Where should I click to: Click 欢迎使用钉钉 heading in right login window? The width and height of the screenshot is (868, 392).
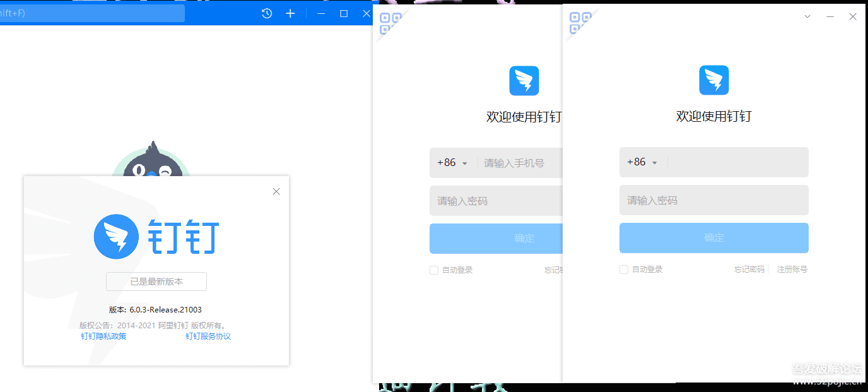pos(714,116)
